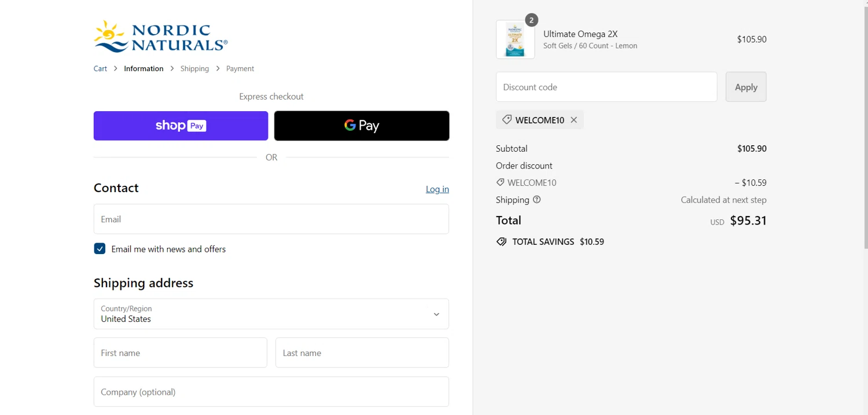
Task: Uncheck Email me with news and offers
Action: (100, 249)
